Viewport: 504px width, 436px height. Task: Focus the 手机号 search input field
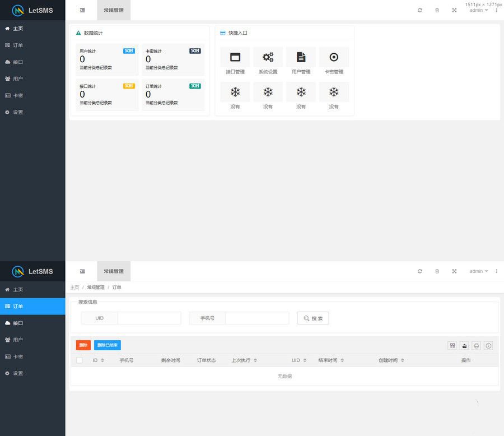[x=257, y=318]
